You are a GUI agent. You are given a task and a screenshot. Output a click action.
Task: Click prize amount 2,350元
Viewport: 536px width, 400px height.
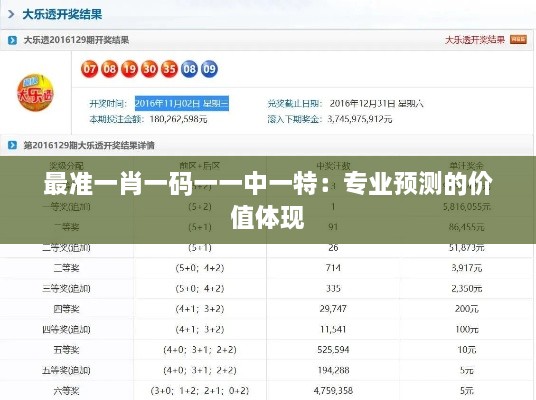pyautogui.click(x=467, y=289)
